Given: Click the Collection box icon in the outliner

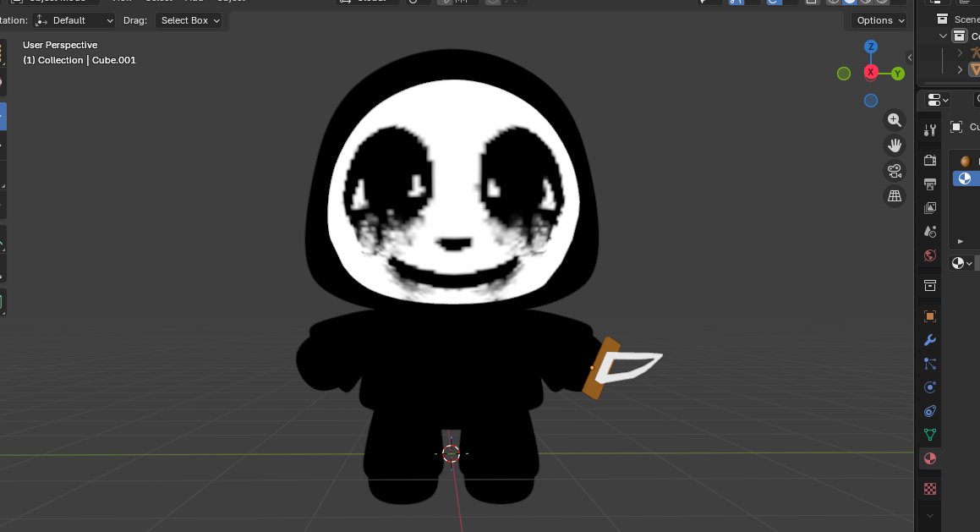Looking at the screenshot, I should pos(960,36).
